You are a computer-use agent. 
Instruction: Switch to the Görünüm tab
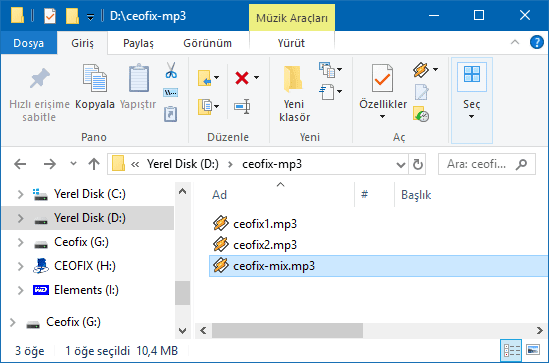207,43
